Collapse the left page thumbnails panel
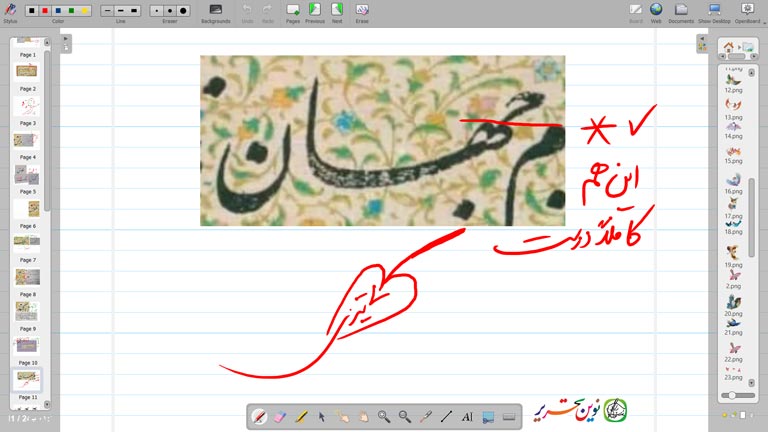The height and width of the screenshot is (432, 768). click(x=65, y=40)
